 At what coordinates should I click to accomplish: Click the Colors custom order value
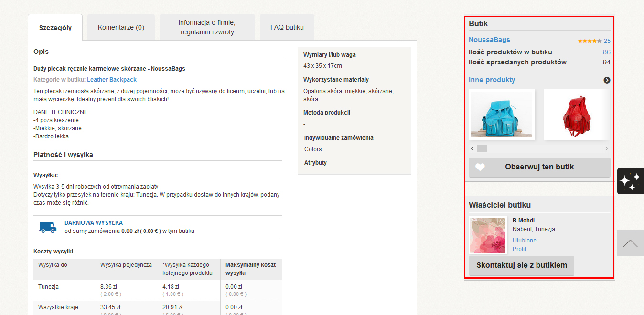[x=313, y=149]
